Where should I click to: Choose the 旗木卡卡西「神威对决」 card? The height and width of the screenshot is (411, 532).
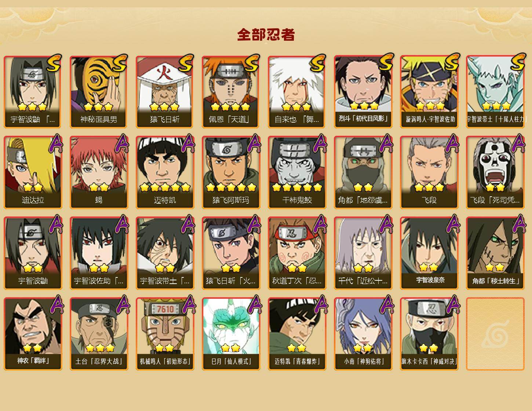(x=429, y=334)
